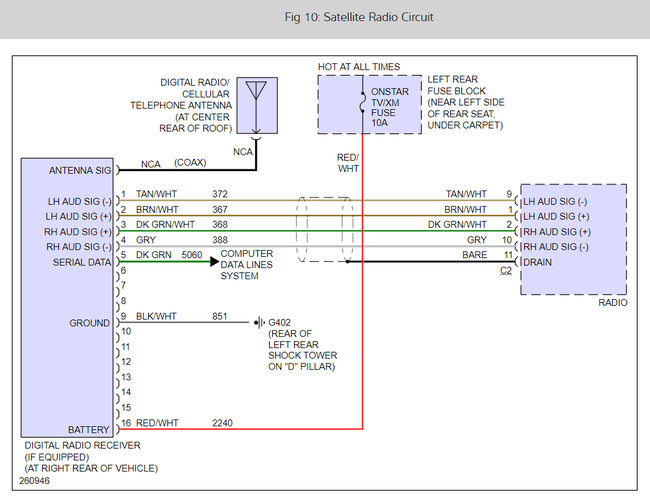Click 'LH AUD SIG (+)' in the radio box

[556, 216]
